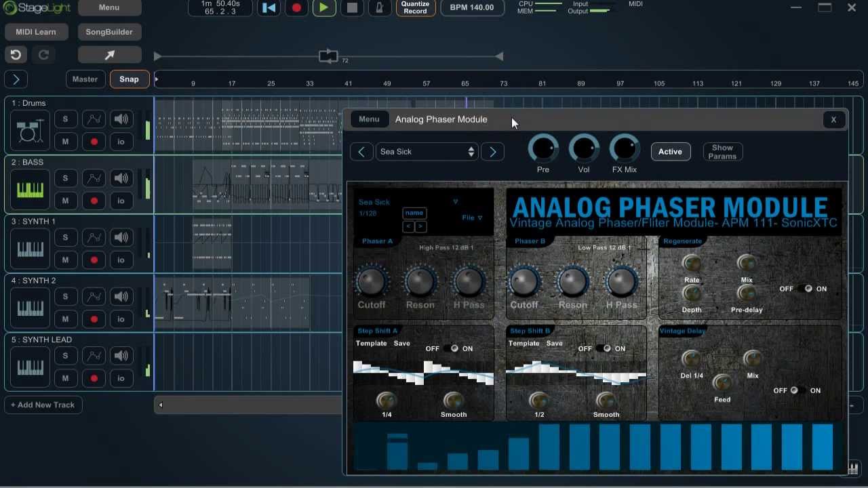Open automation curve for Drums track
The height and width of the screenshot is (488, 868).
[x=94, y=119]
